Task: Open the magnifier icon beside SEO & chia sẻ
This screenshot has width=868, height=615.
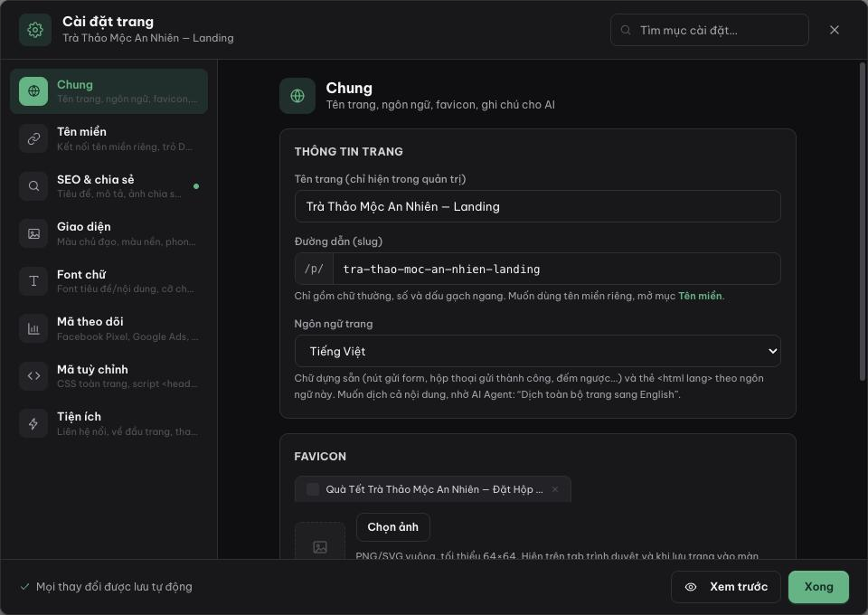Action: click(33, 186)
